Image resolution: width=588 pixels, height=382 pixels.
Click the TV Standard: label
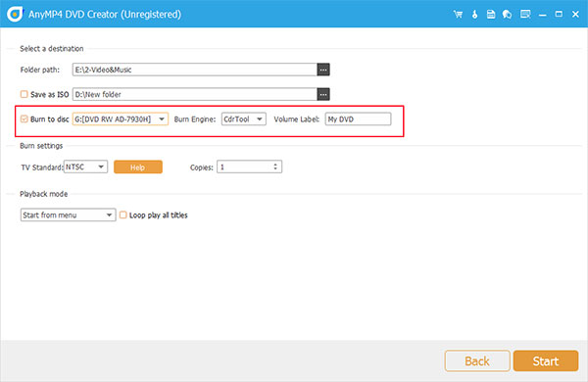[42, 167]
